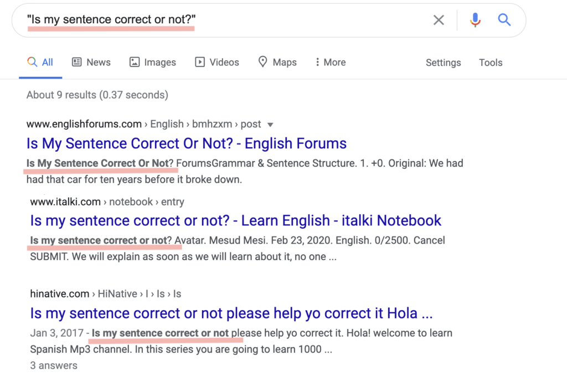Viewport: 567px width, 392px height.
Task: Open the italki Notebook result link
Action: (236, 220)
